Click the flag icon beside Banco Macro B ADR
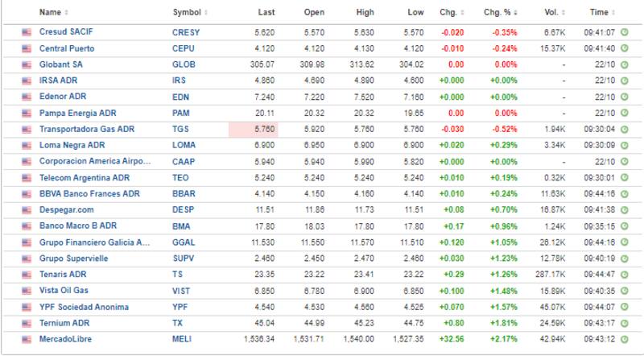 click(x=27, y=226)
